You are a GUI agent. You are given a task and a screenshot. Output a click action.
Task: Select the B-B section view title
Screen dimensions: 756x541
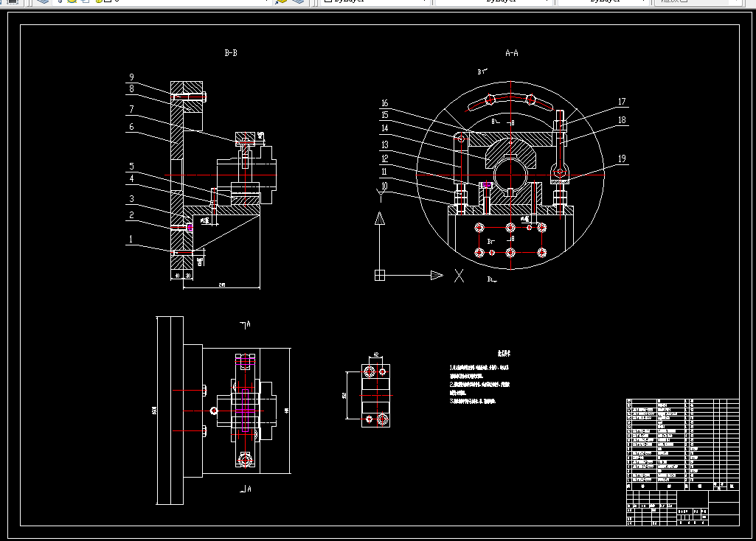pos(231,53)
